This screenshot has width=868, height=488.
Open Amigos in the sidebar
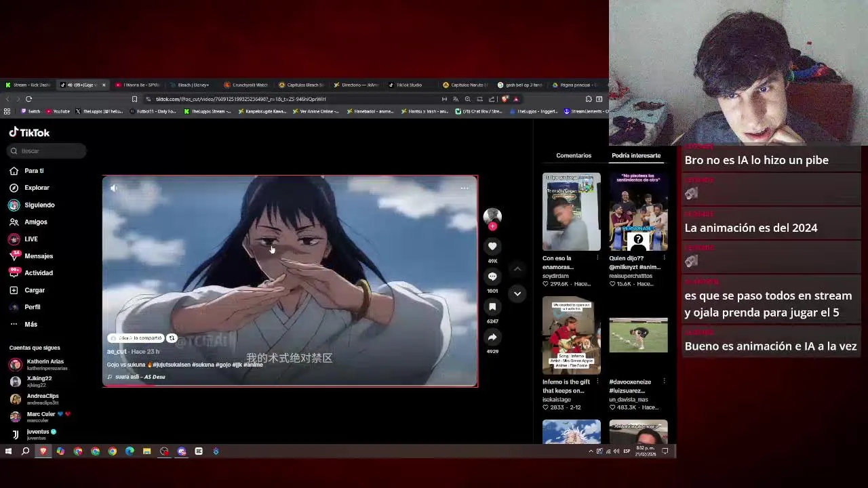28,222
